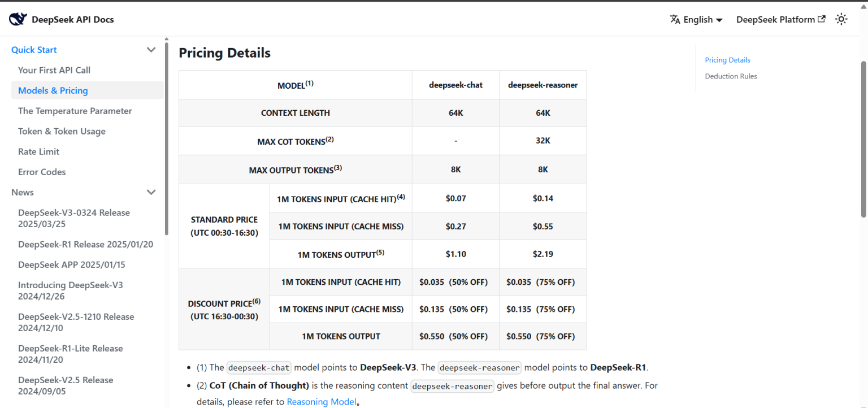Open the Rate Limit page
The height and width of the screenshot is (408, 868).
click(x=38, y=151)
